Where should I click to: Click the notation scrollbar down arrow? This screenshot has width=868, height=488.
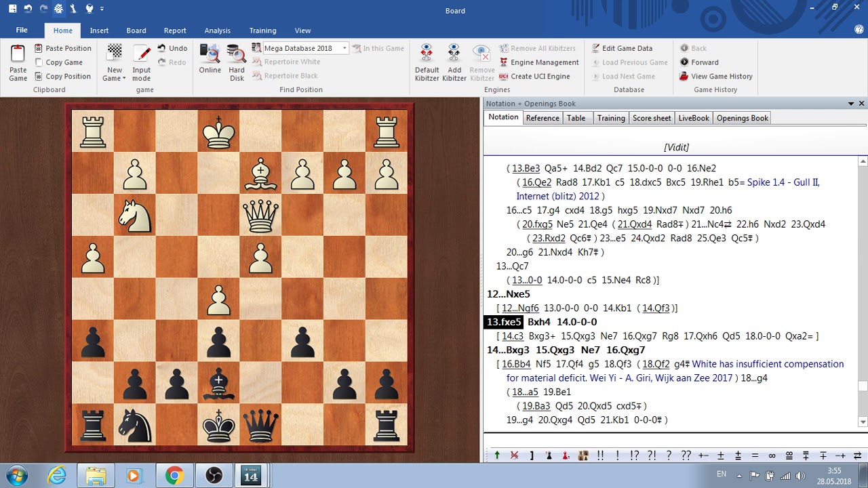click(x=863, y=422)
